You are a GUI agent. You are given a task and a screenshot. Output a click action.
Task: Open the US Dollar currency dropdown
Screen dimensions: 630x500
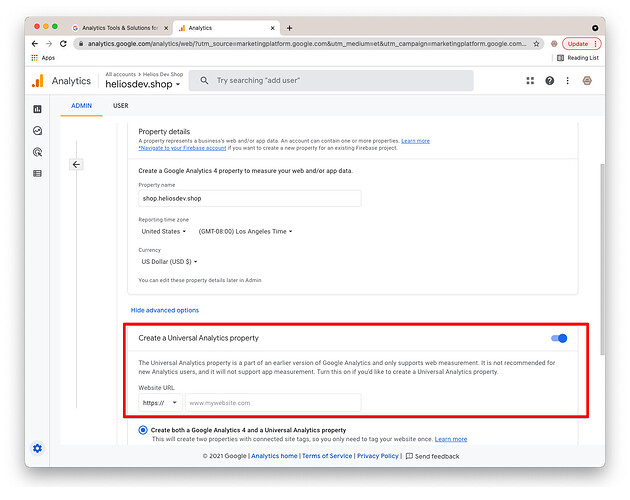[x=169, y=262]
